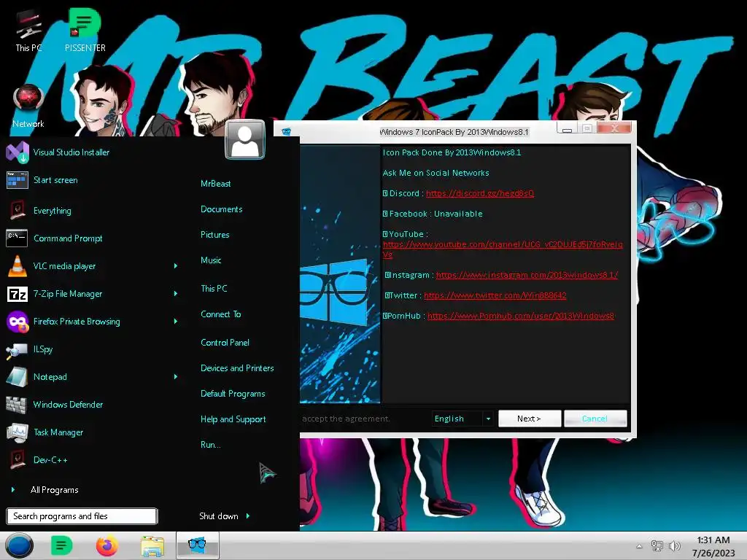Viewport: 747px width, 560px height.
Task: Click the network tray icon
Action: coord(657,546)
